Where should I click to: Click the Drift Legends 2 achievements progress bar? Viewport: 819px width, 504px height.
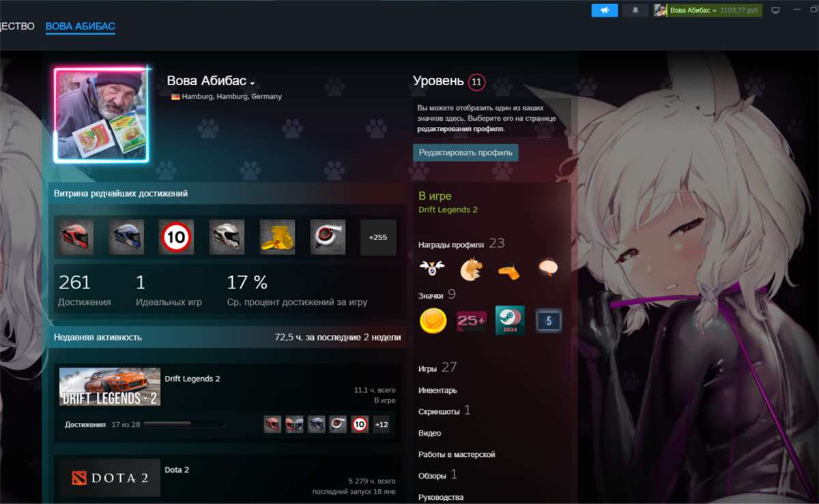[x=184, y=424]
